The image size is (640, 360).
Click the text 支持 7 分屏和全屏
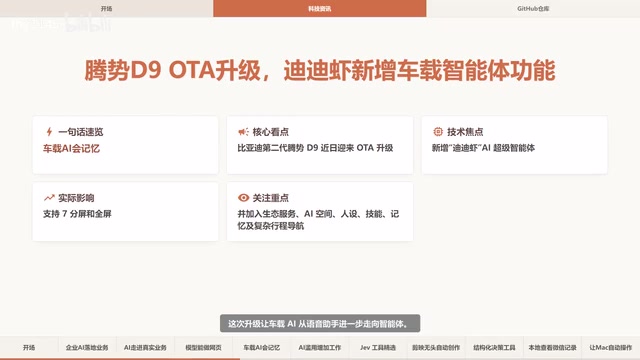tap(77, 214)
